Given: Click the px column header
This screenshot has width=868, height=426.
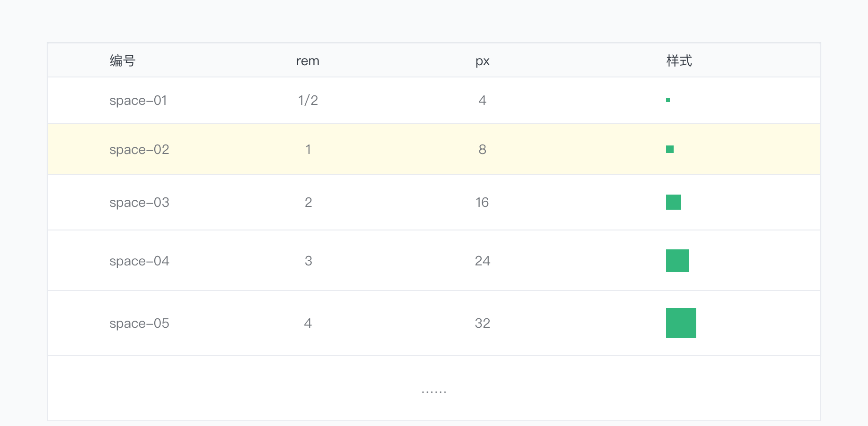Looking at the screenshot, I should [x=483, y=61].
